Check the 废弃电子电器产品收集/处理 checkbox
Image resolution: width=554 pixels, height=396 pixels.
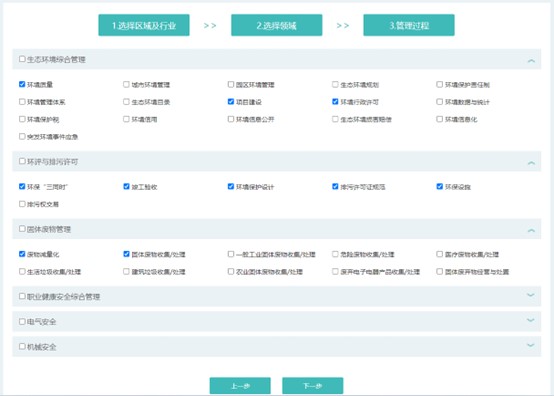(335, 271)
